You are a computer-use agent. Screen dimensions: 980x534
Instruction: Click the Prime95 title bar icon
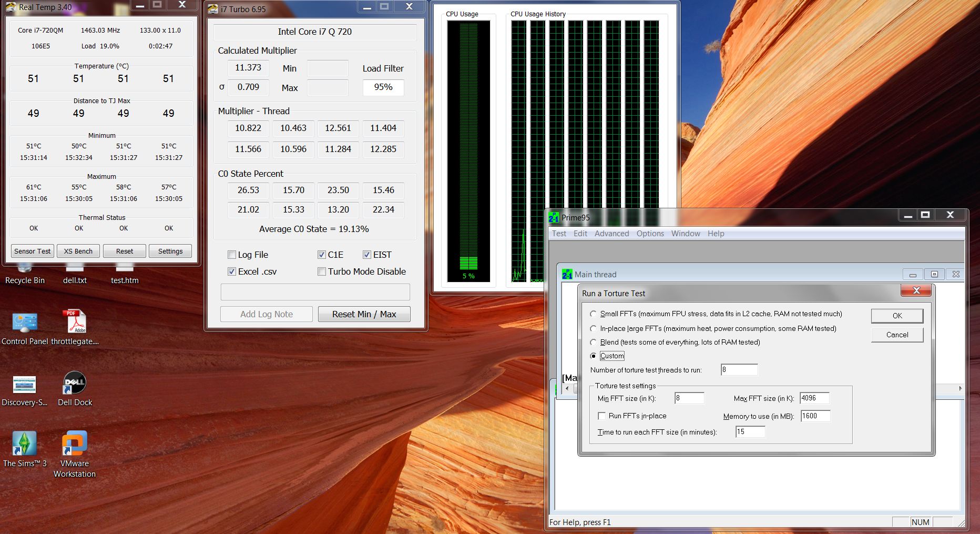(x=554, y=217)
